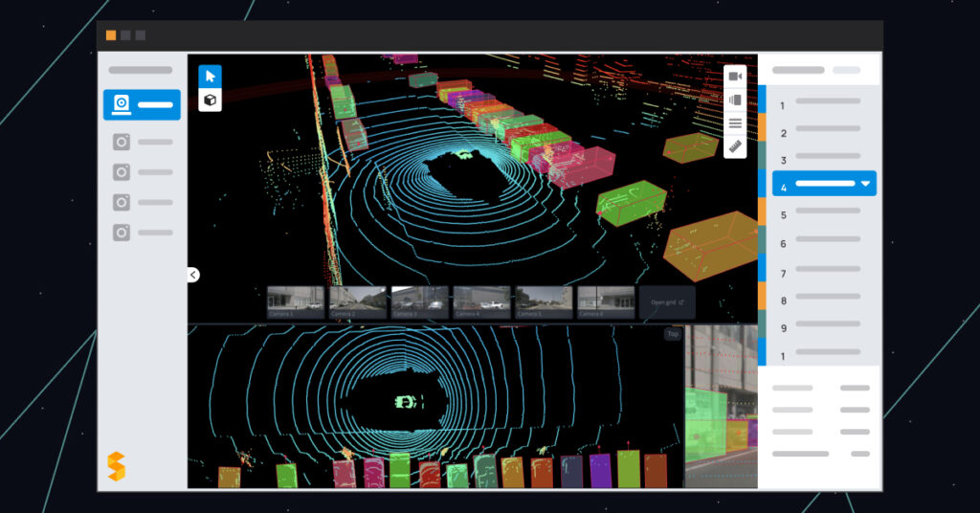Select the pointer cursor tool
The image size is (980, 513).
(210, 77)
